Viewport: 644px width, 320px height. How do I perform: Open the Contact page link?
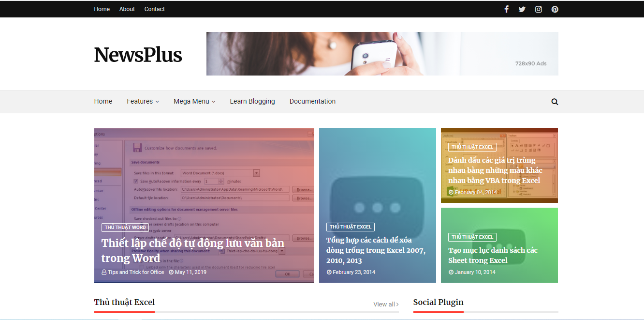[155, 9]
